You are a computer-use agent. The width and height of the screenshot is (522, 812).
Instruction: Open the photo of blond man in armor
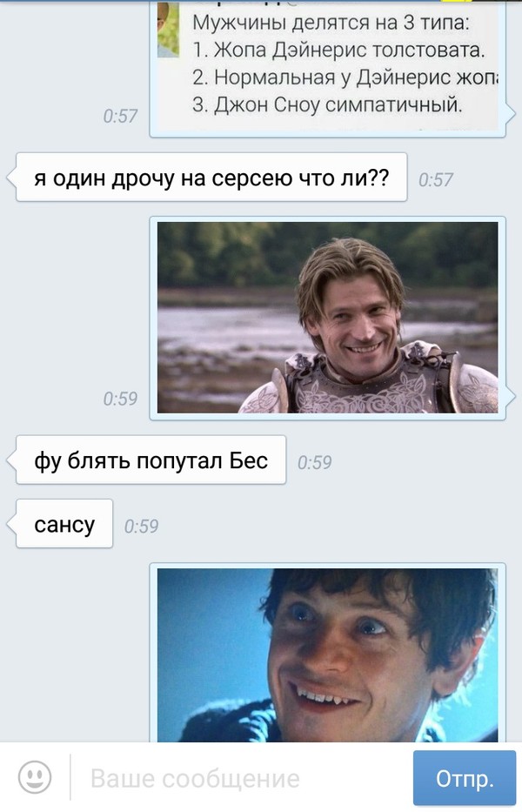pos(327,318)
